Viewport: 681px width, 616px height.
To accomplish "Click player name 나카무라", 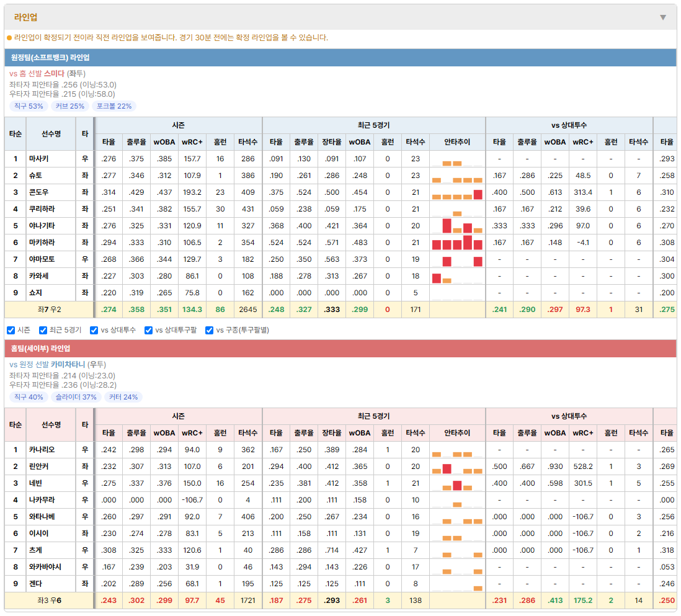I will click(x=42, y=500).
